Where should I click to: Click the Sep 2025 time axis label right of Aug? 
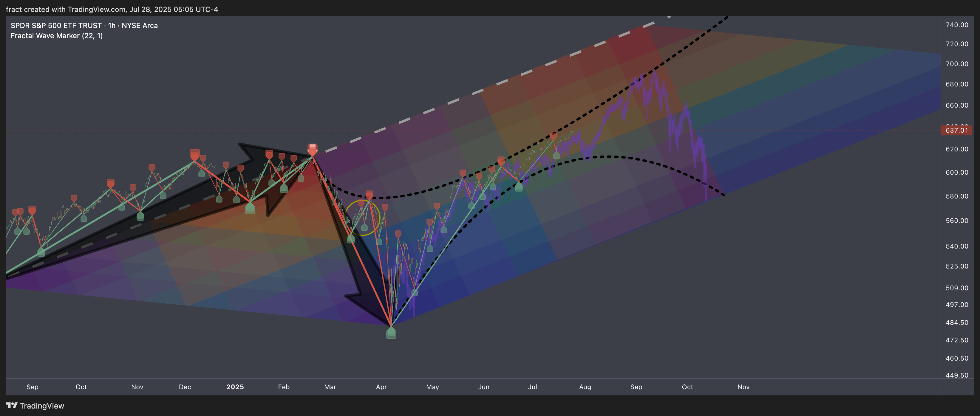point(636,387)
